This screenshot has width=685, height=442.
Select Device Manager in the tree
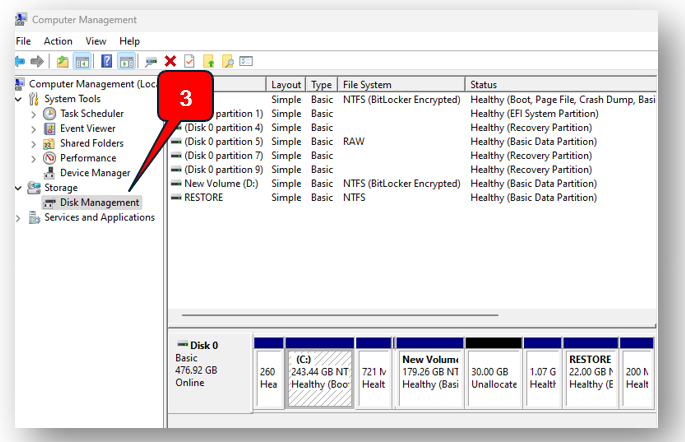tap(96, 173)
